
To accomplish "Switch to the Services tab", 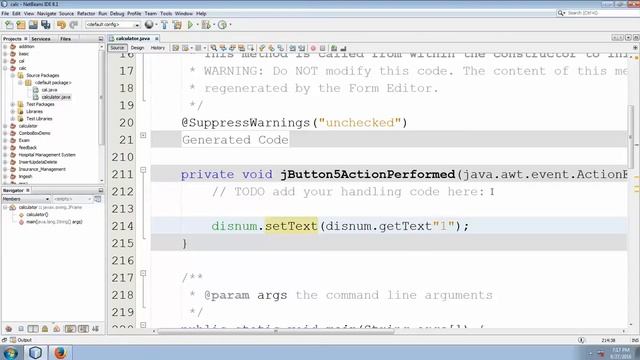I will 41,39.
